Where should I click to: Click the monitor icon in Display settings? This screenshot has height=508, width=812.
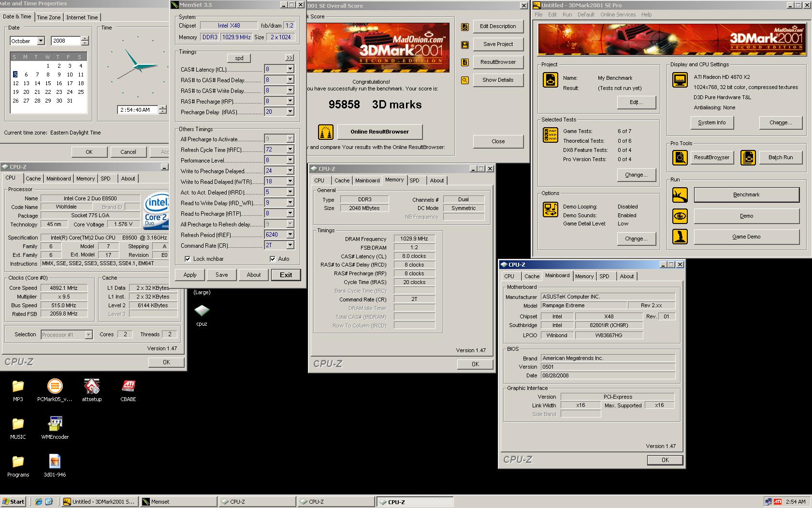pos(680,80)
